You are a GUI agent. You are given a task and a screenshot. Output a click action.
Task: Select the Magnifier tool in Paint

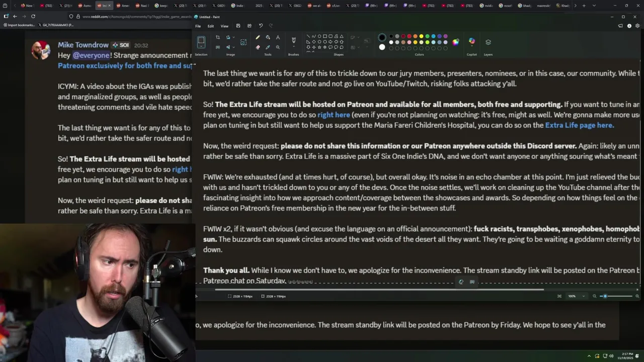[278, 47]
